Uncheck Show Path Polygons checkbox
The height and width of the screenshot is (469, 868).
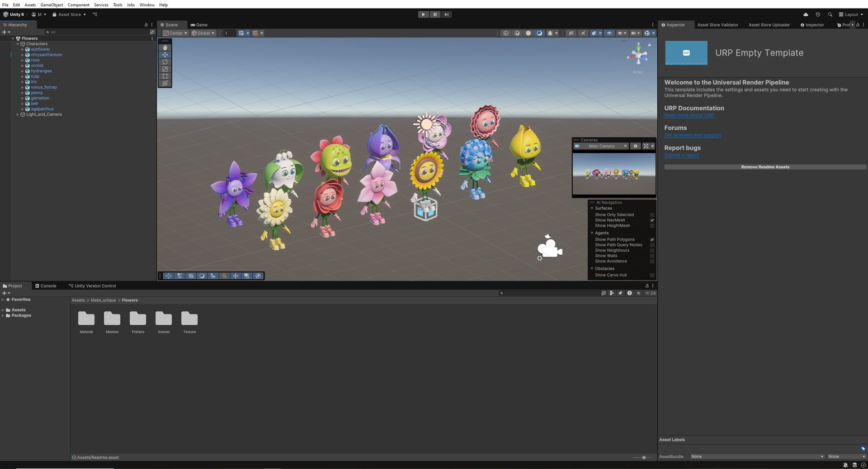coord(652,239)
